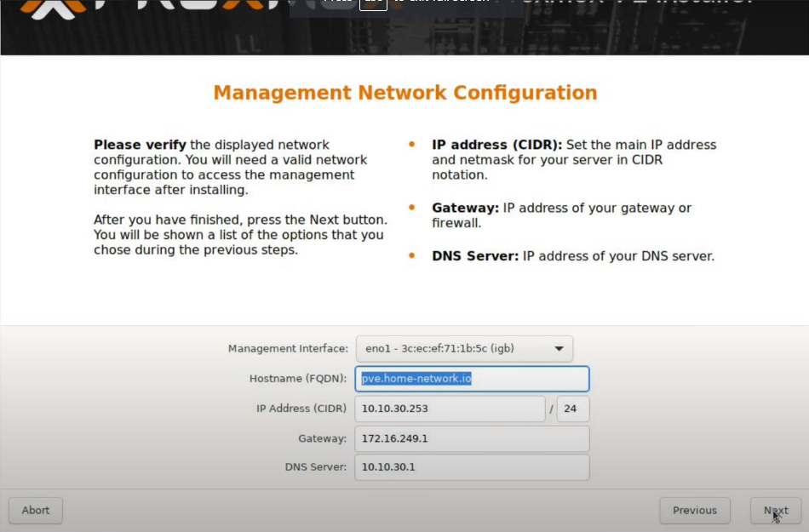Click the arrow on the interface combo box

click(559, 348)
